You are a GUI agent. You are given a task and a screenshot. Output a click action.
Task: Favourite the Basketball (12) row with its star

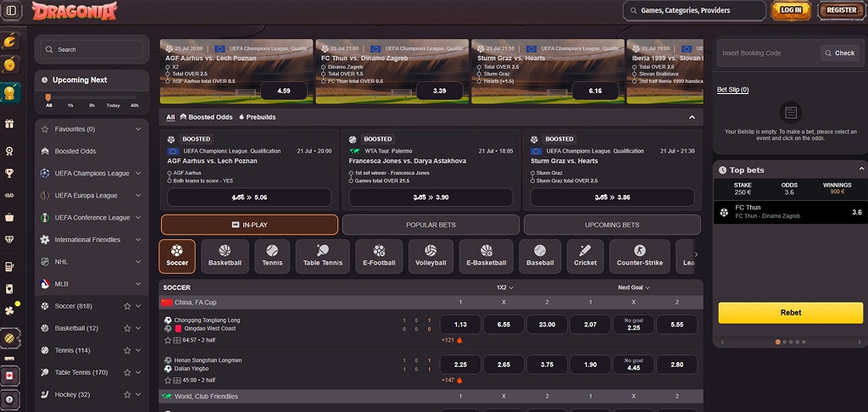coord(127,328)
